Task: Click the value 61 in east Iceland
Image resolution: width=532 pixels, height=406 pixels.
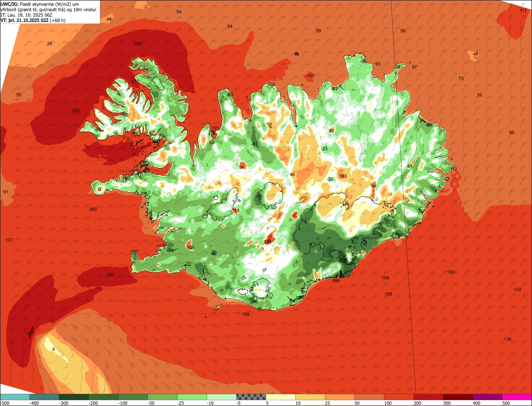Action: [x=409, y=166]
